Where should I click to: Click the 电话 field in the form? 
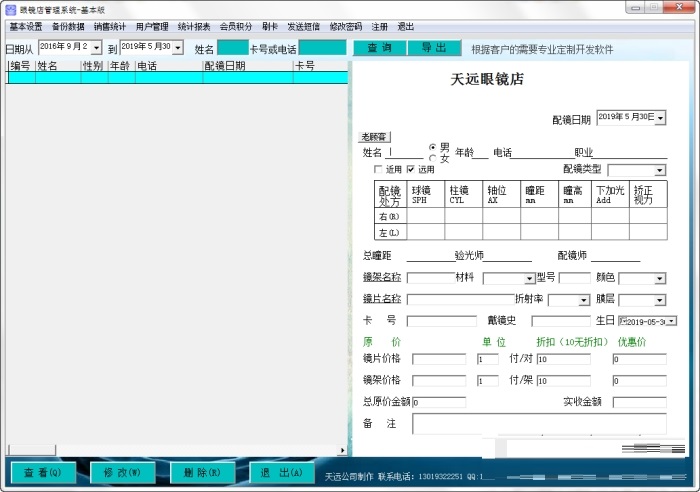542,153
